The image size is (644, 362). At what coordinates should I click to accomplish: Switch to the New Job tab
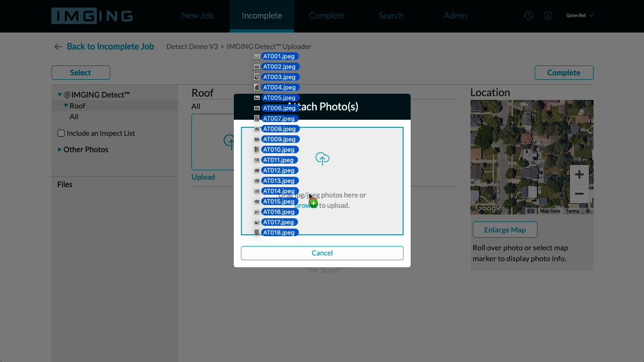(x=197, y=16)
